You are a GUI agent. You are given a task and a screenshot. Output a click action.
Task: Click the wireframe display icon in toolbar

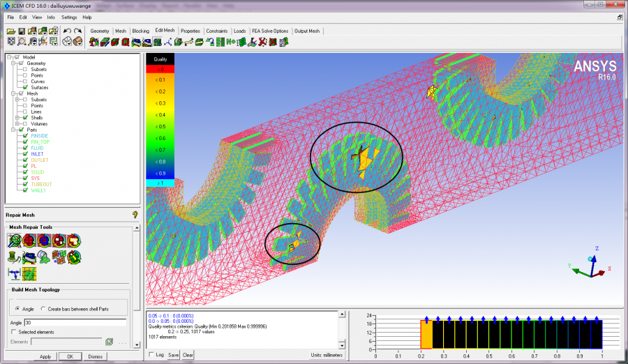67,42
